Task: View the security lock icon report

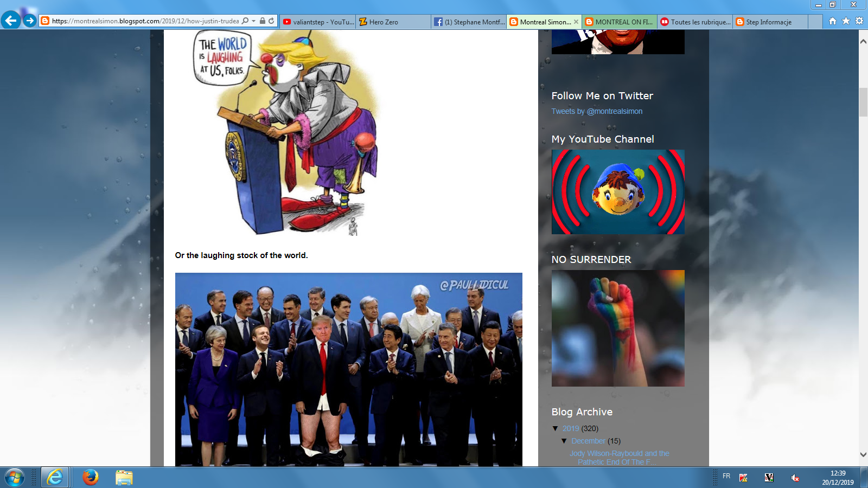Action: (x=263, y=21)
